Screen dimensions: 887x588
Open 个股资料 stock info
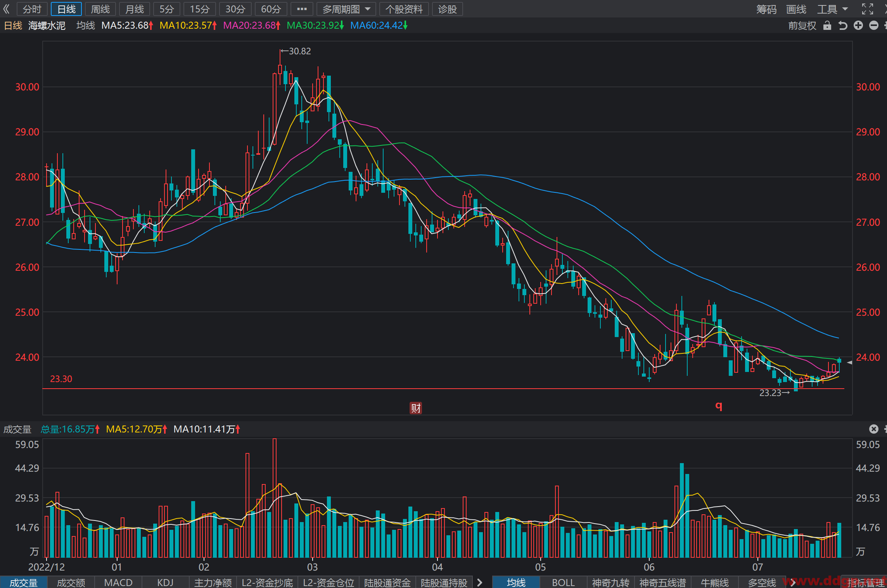[404, 9]
